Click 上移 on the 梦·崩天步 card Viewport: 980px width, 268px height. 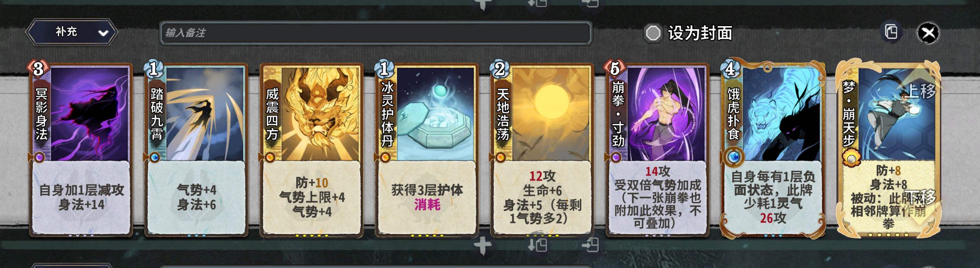(x=921, y=91)
